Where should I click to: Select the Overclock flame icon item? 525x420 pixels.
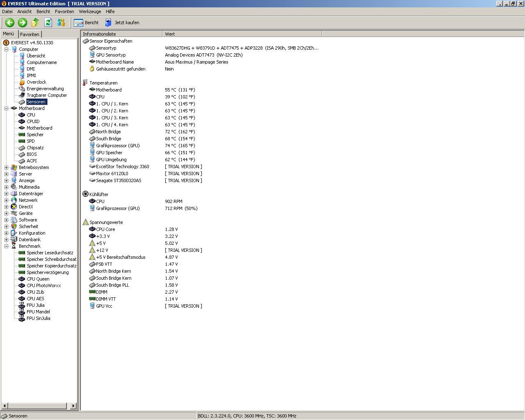[x=22, y=82]
